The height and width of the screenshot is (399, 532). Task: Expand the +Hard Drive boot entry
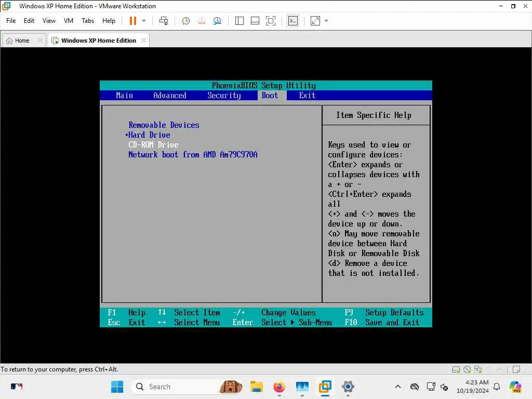pyautogui.click(x=148, y=135)
